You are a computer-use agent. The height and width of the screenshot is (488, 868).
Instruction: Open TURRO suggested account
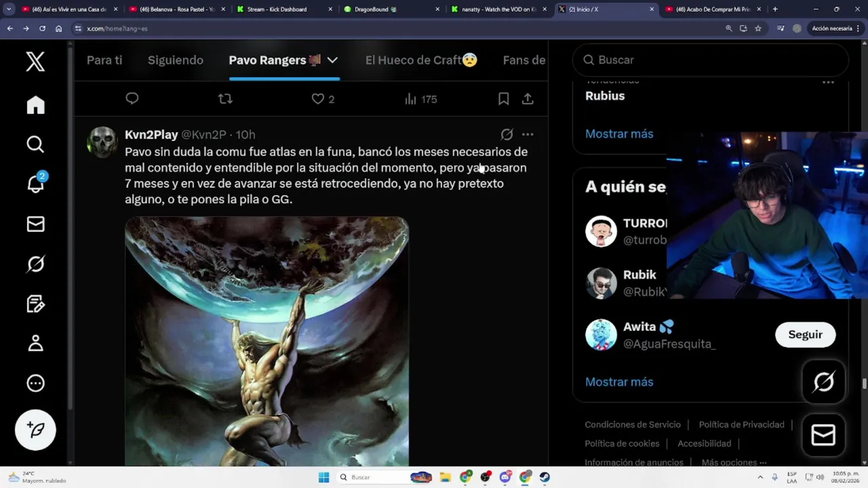[x=644, y=223]
